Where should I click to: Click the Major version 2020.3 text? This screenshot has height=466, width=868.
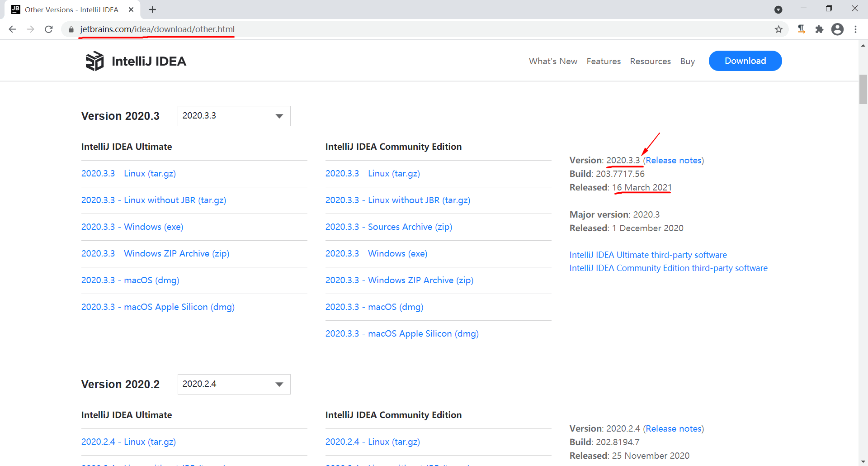[615, 214]
